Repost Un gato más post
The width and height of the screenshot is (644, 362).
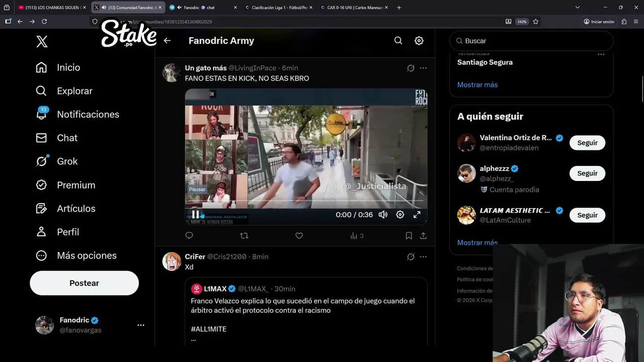click(x=244, y=235)
